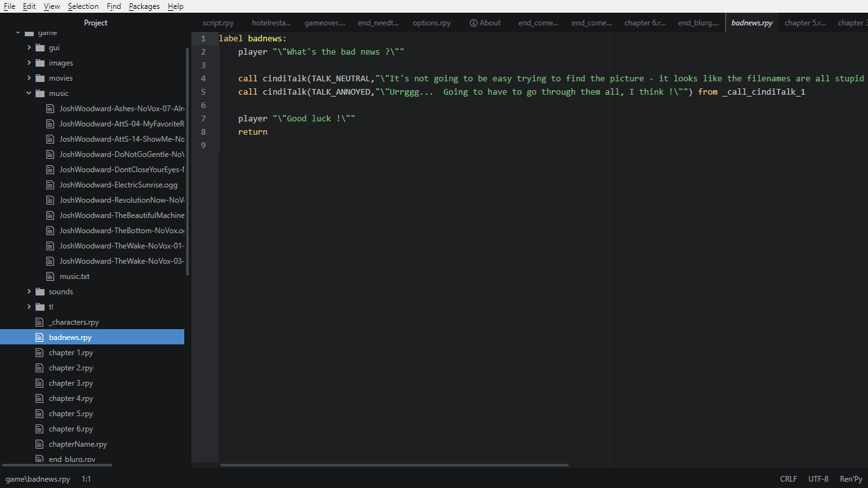The width and height of the screenshot is (868, 488).
Task: Expand the tl folder
Action: 28,306
